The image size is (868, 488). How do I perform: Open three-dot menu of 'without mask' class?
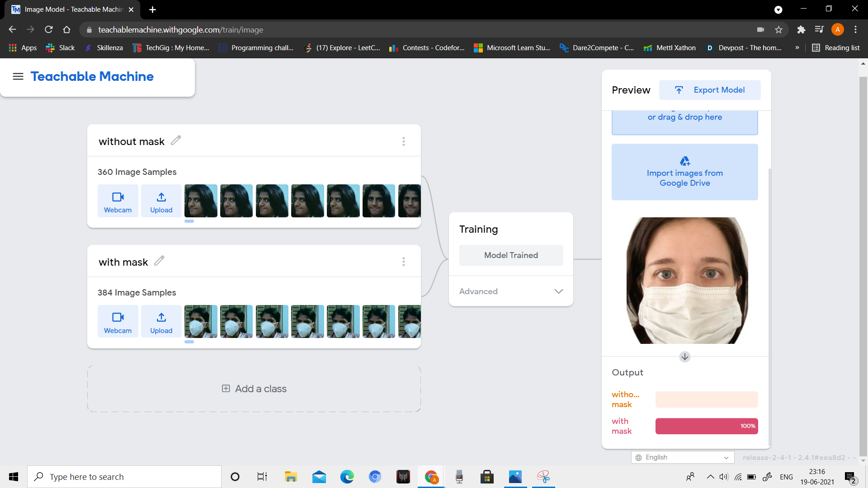pyautogui.click(x=403, y=141)
